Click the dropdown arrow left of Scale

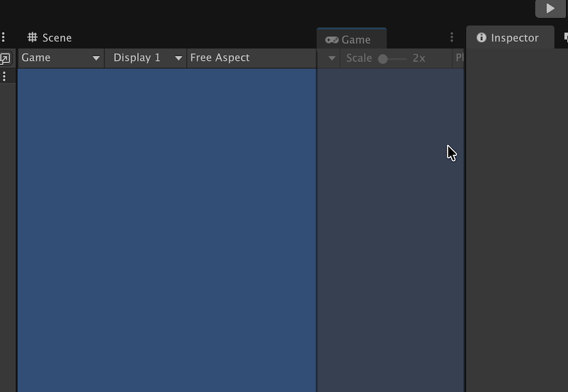(332, 58)
